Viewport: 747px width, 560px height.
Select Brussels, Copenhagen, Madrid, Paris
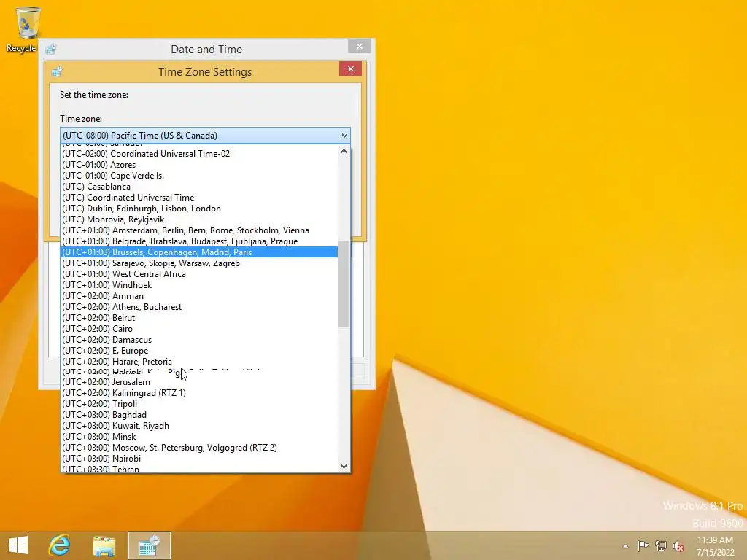(x=199, y=252)
